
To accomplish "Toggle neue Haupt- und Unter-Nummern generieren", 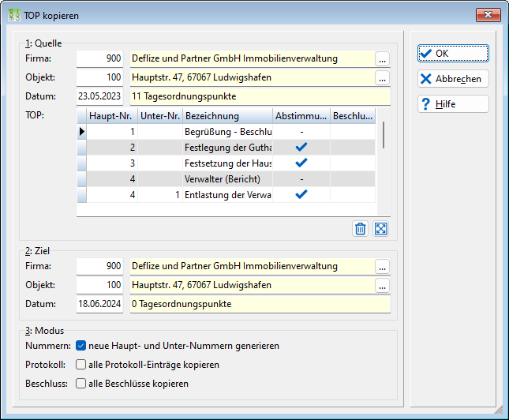I will click(x=80, y=346).
